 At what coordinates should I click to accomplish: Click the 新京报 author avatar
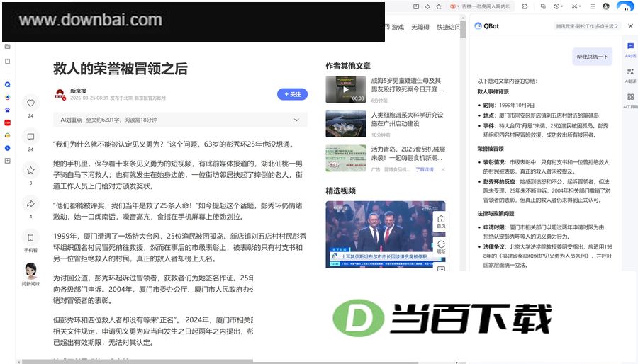click(x=60, y=94)
